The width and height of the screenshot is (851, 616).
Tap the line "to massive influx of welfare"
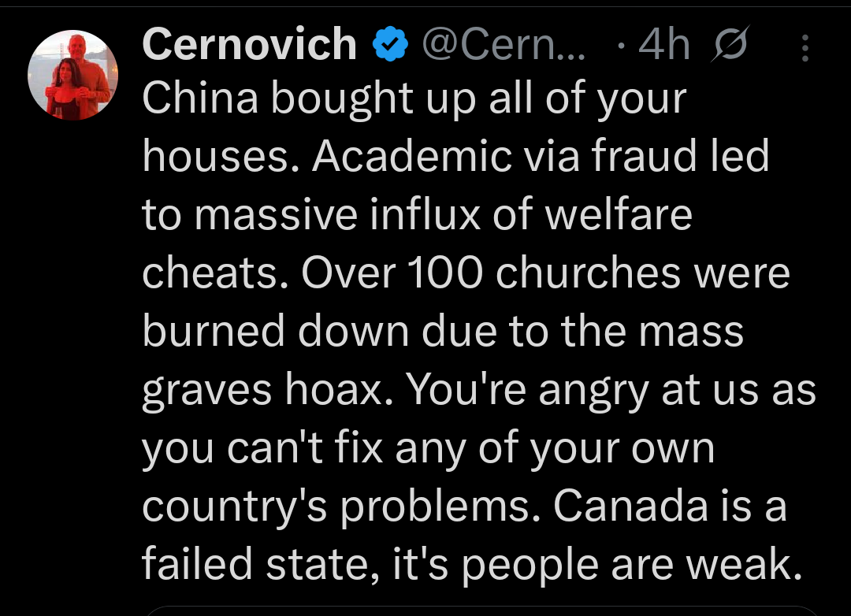click(417, 214)
